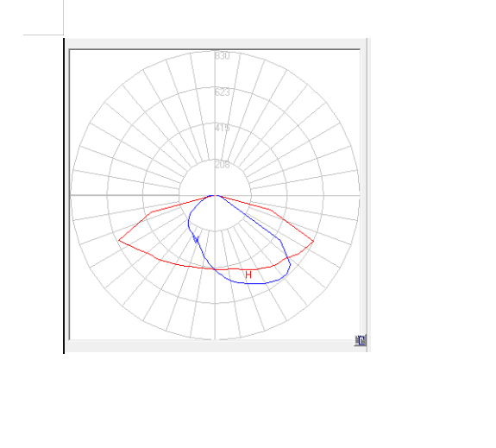Select the blue V curve label
Screen dimensions: 496x448
tap(196, 239)
